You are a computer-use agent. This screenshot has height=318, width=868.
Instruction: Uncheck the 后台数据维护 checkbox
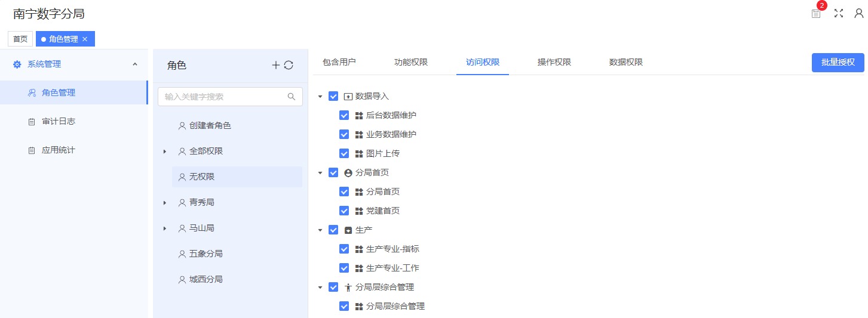pos(344,115)
